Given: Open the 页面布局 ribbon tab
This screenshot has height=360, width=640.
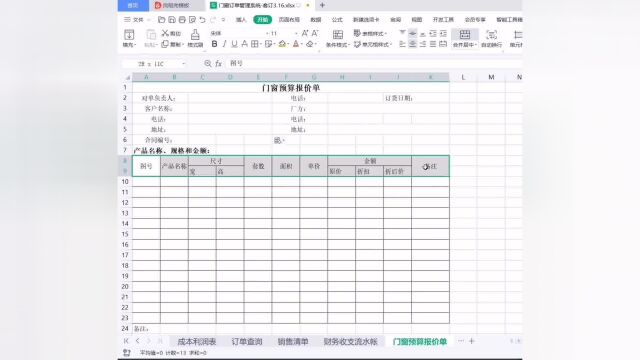Looking at the screenshot, I should tap(289, 19).
